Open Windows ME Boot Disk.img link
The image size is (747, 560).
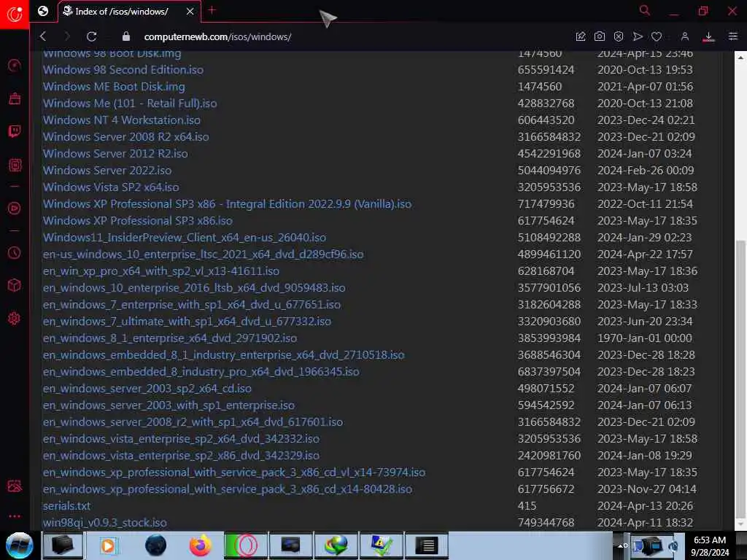coord(114,87)
